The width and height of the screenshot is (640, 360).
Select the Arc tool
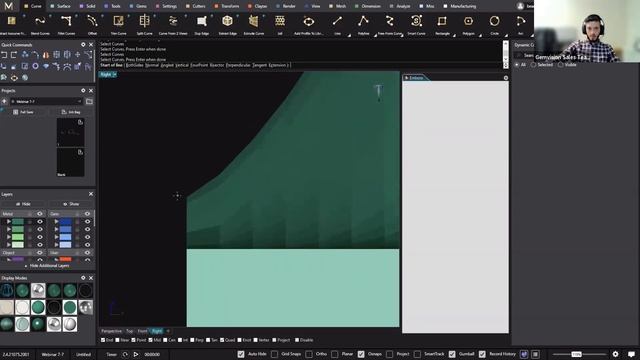tap(520, 24)
